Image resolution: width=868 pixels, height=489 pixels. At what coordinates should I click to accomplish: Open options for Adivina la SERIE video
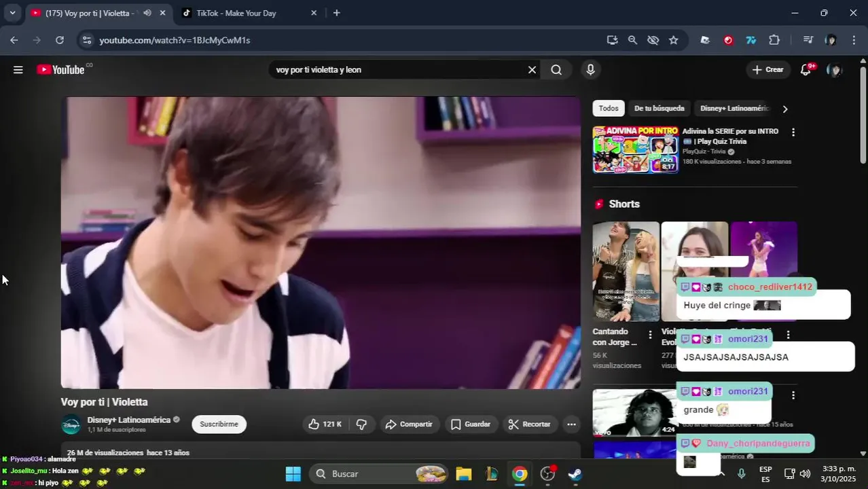(x=793, y=132)
